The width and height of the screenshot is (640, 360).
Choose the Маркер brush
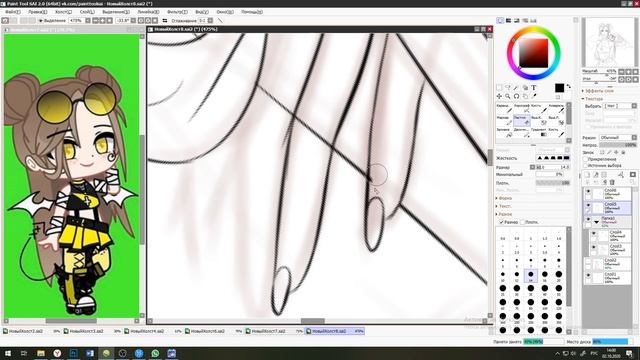pos(504,120)
